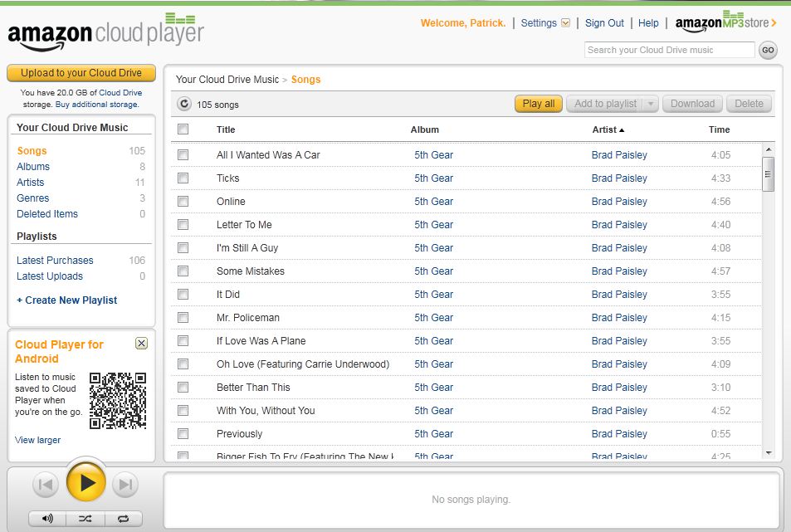
Task: Toggle shuffle mode
Action: (x=85, y=519)
